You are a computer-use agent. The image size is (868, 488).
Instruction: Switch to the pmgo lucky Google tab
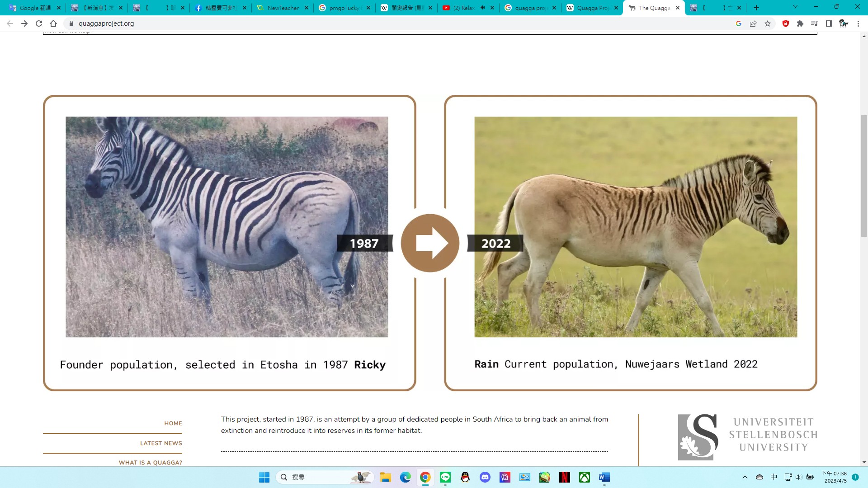344,8
